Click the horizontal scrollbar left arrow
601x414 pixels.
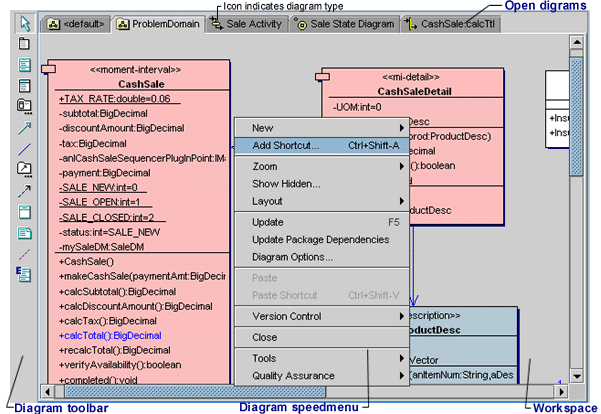coord(48,390)
